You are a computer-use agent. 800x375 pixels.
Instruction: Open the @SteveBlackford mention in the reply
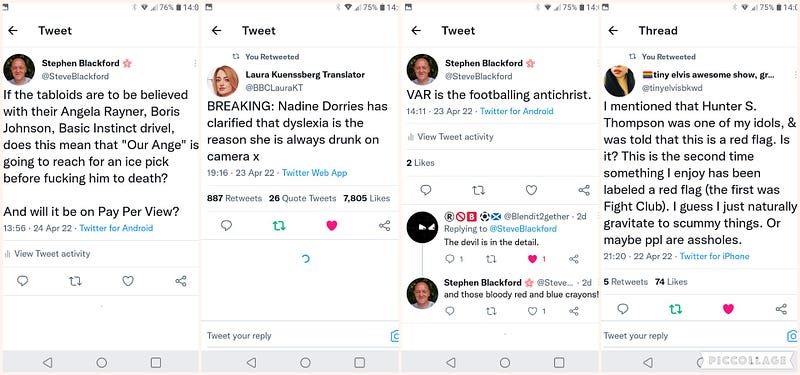[x=523, y=229]
